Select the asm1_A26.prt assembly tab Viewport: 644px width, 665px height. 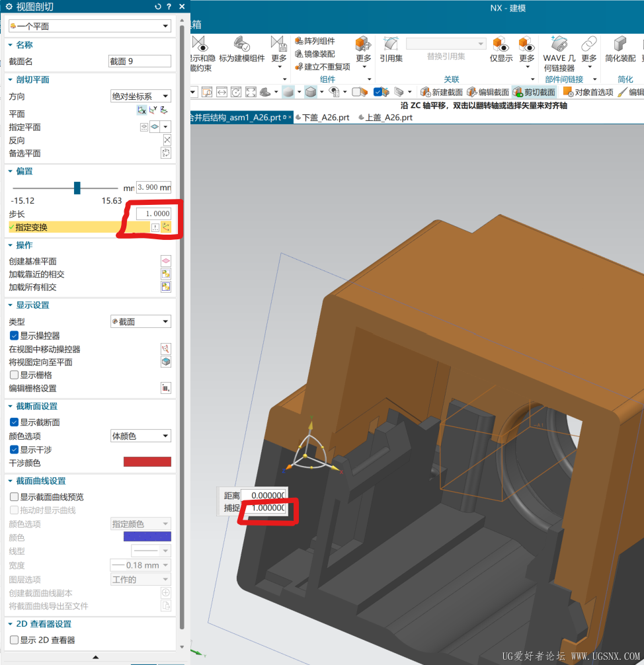[241, 118]
